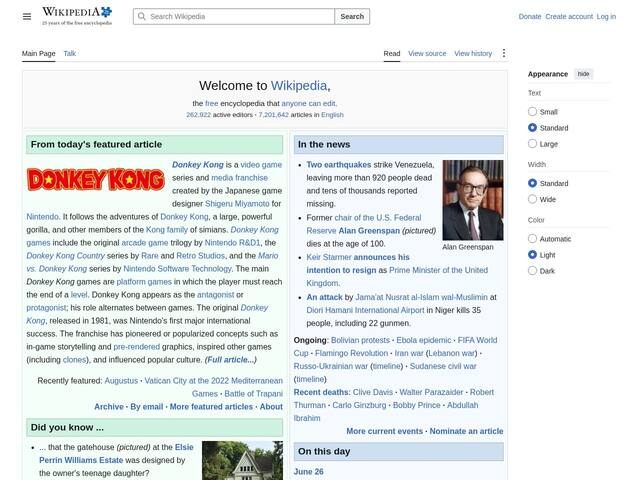Open the Retro Studios link
Viewport: 640px width, 480px height.
point(200,256)
